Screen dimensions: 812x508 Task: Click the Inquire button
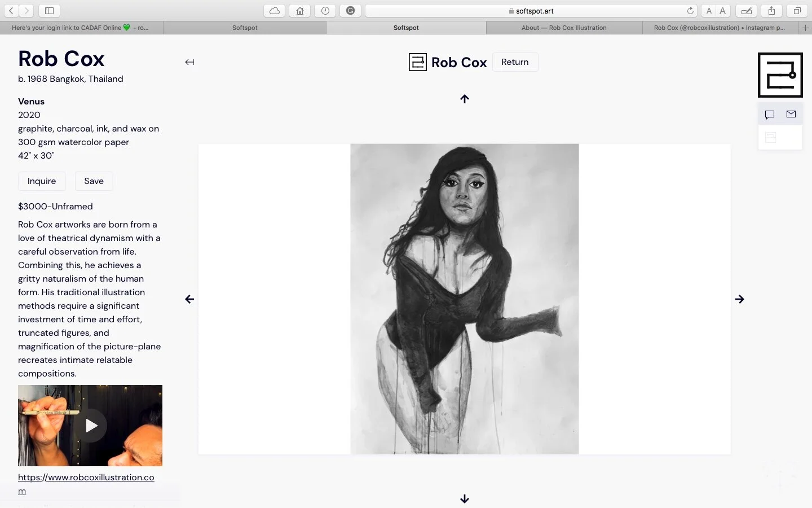point(42,181)
